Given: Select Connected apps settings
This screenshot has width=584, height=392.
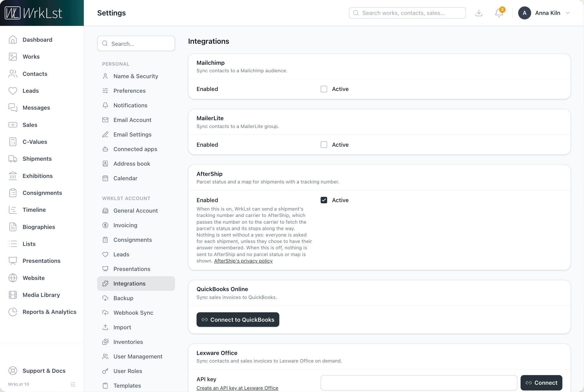Looking at the screenshot, I should 136,149.
